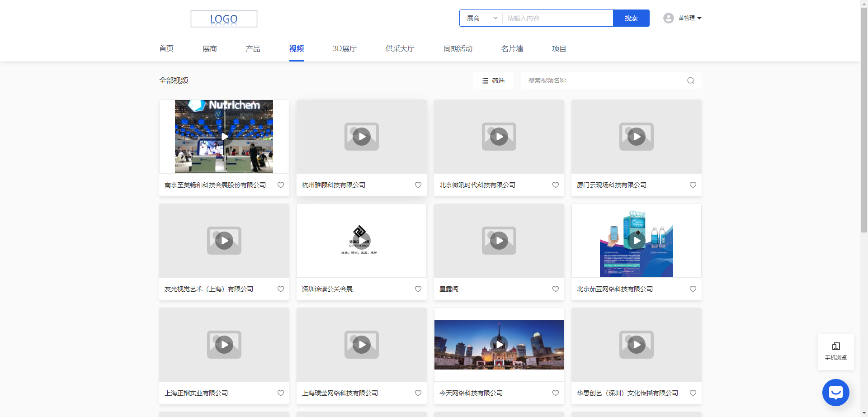The width and height of the screenshot is (868, 417).
Task: Favorite 杭州雅顾科技有限公司 with heart icon
Action: pyautogui.click(x=418, y=185)
